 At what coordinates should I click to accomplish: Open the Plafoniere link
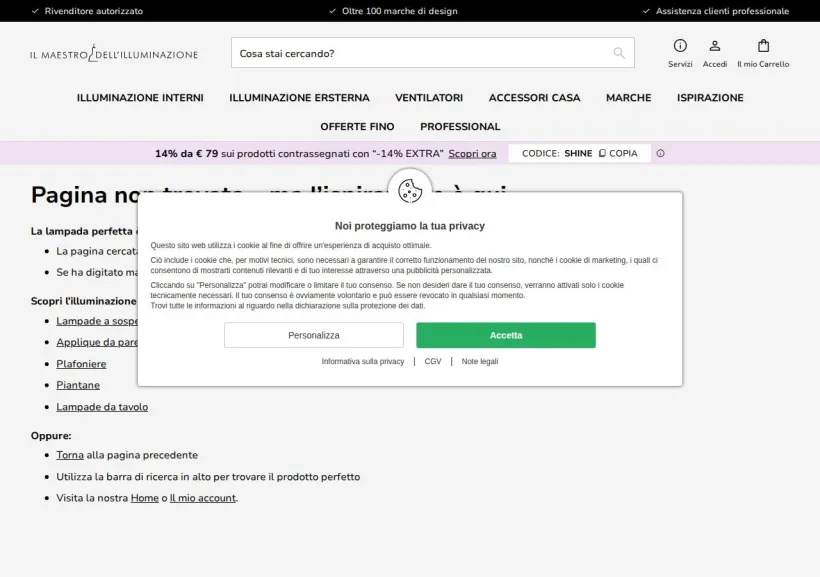[x=81, y=364]
